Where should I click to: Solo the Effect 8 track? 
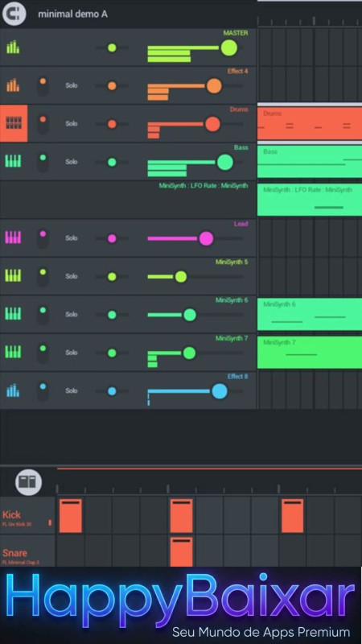72,391
